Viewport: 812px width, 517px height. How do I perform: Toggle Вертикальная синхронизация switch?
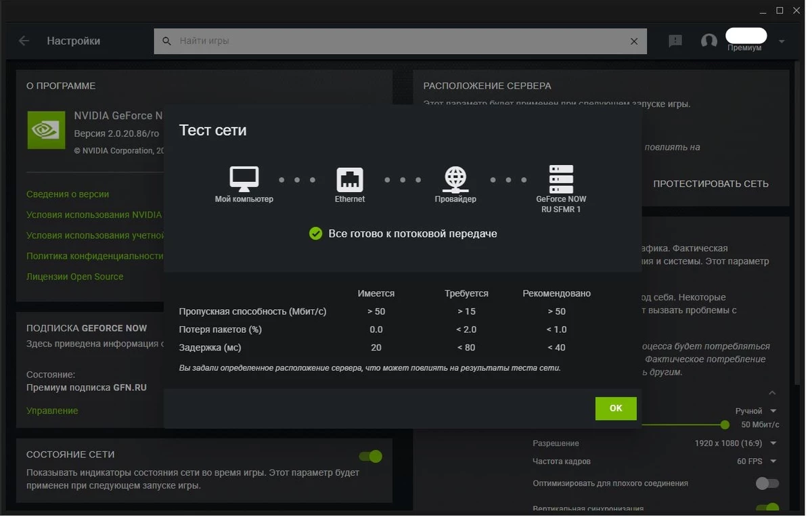click(x=767, y=508)
